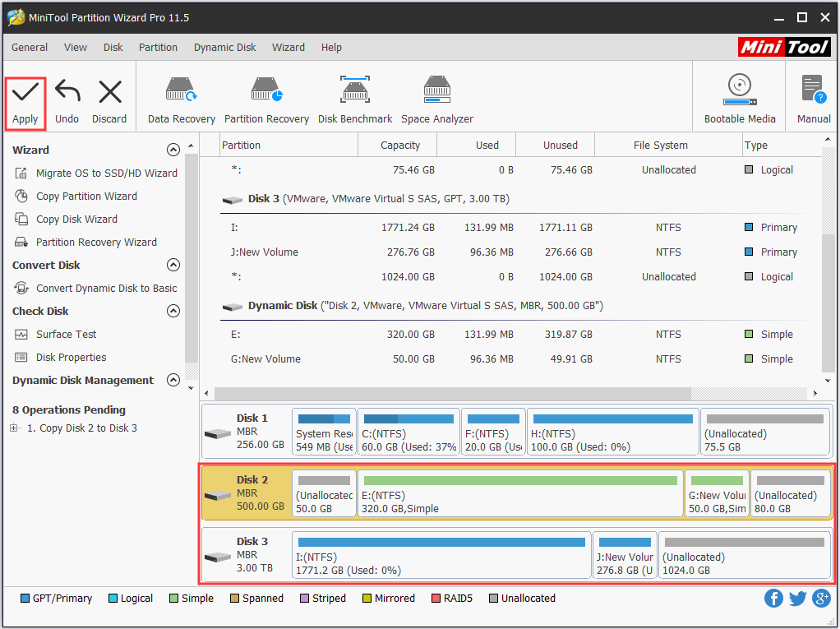Open the Partition menu

[158, 47]
